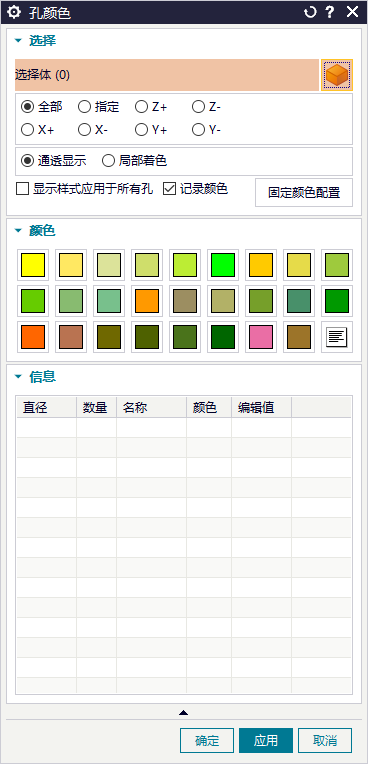Pick the bright yellow color swatch

click(33, 265)
